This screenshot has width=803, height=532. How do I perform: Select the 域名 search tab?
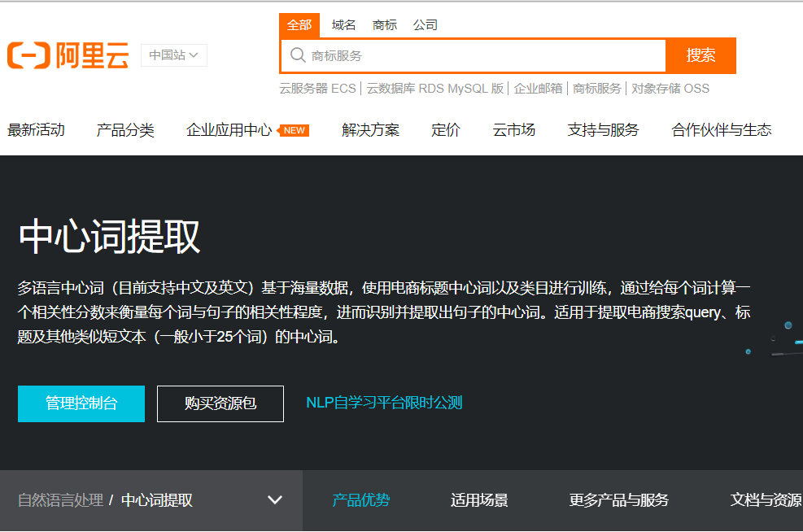point(343,25)
